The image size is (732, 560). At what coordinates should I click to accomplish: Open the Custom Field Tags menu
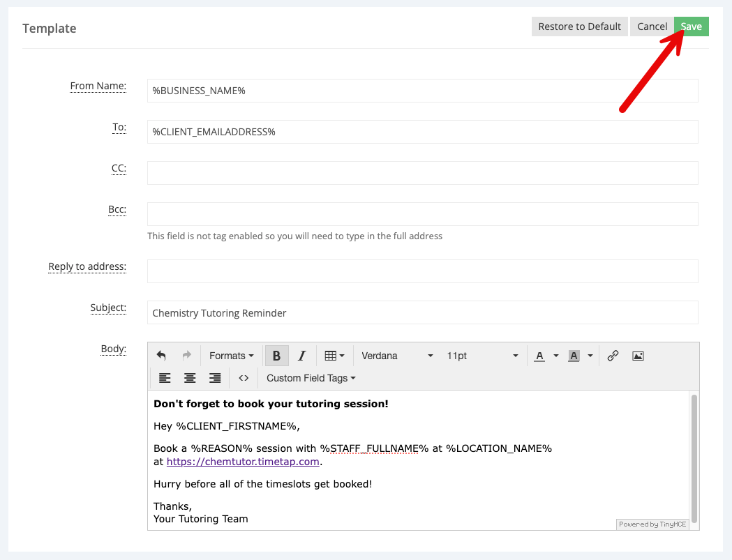(x=311, y=378)
